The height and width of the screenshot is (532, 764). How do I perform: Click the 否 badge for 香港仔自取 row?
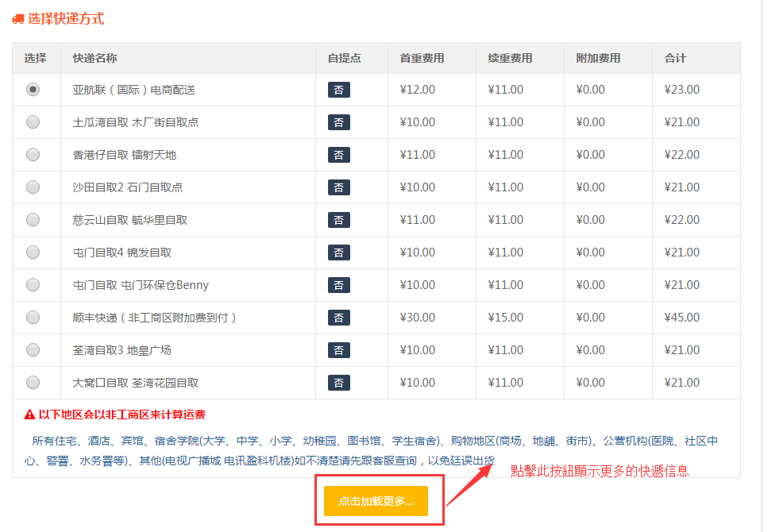(339, 155)
